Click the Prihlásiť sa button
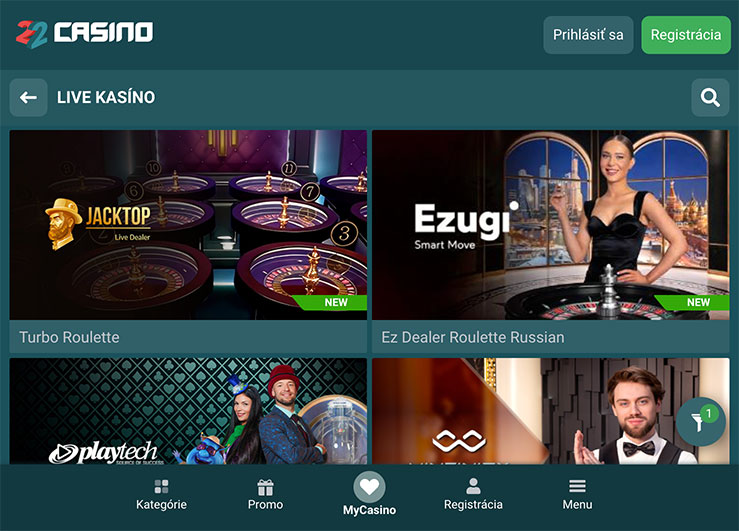This screenshot has width=739, height=531. pos(588,35)
